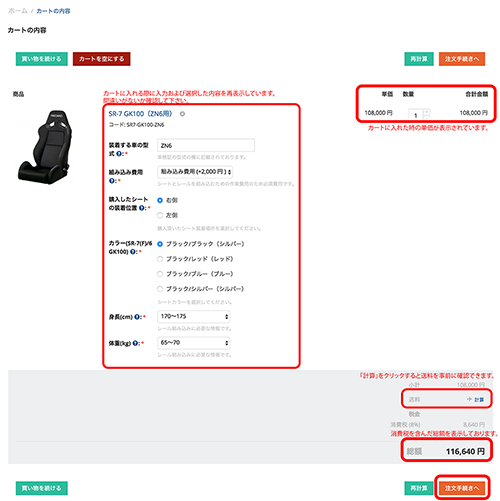Select the 左側 radio button
This screenshot has width=500, height=501.
point(160,215)
